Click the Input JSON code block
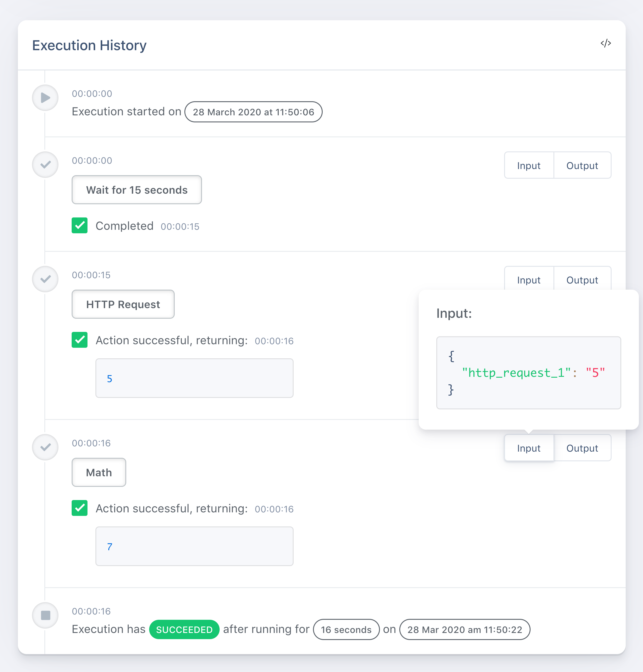This screenshot has height=672, width=643. (528, 373)
